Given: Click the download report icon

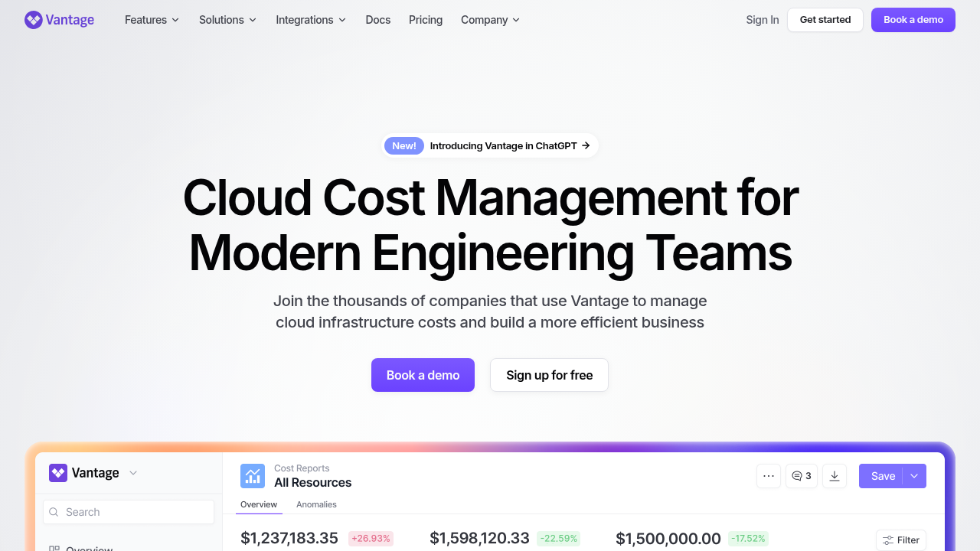Looking at the screenshot, I should 835,476.
